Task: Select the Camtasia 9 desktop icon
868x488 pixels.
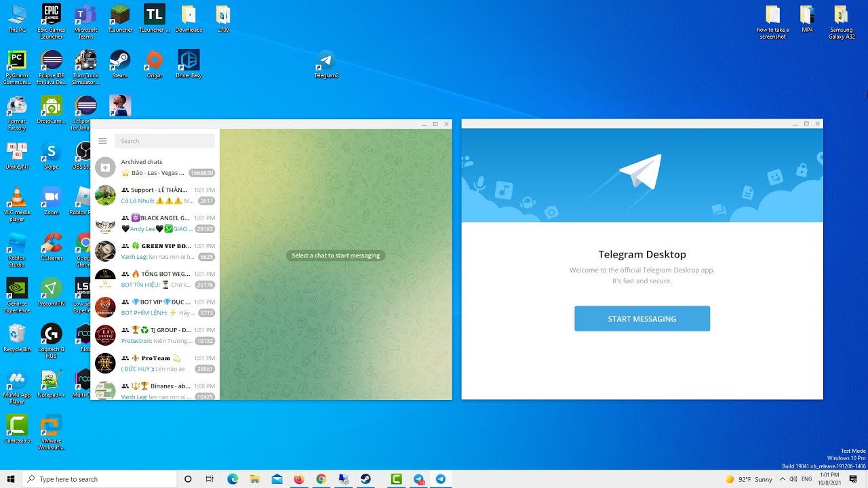Action: pyautogui.click(x=17, y=429)
